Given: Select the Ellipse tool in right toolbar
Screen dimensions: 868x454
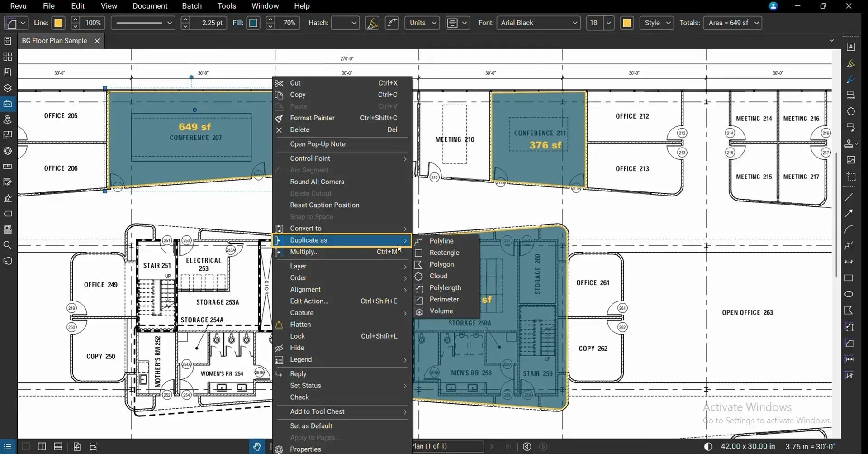Looking at the screenshot, I should (849, 294).
